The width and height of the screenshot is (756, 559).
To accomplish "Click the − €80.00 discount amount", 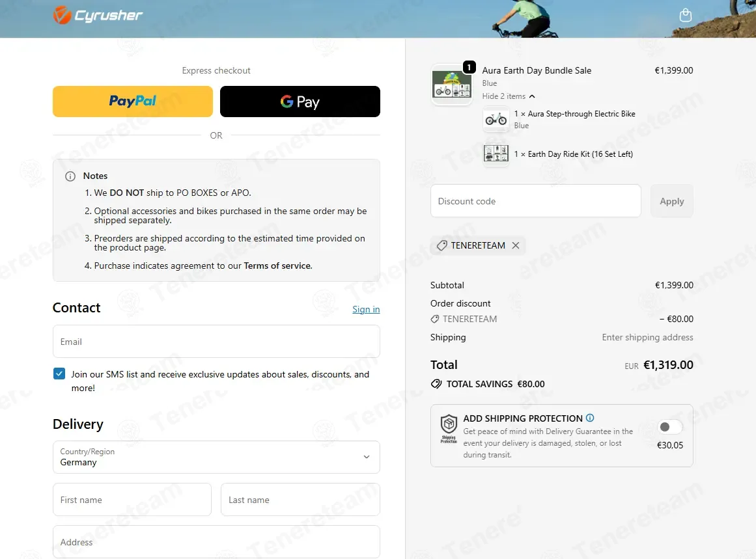I will [x=677, y=319].
